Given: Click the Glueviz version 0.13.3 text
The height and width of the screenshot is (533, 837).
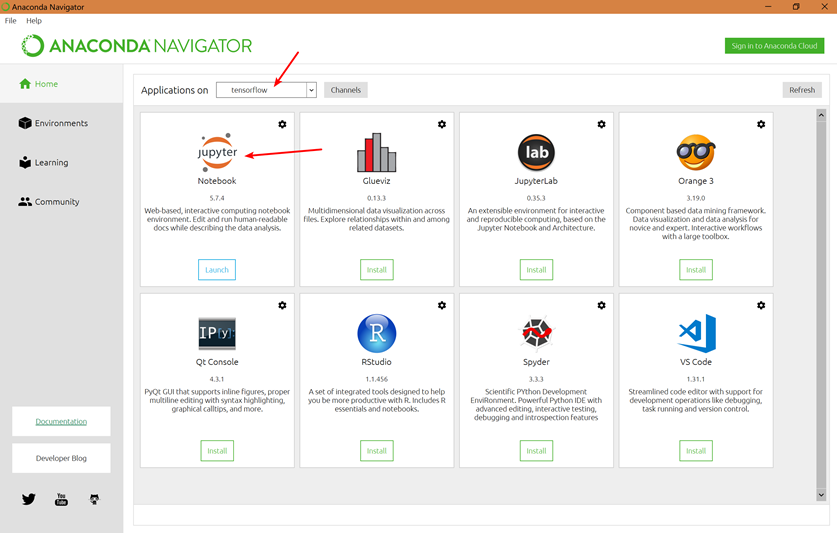Looking at the screenshot, I should (376, 198).
